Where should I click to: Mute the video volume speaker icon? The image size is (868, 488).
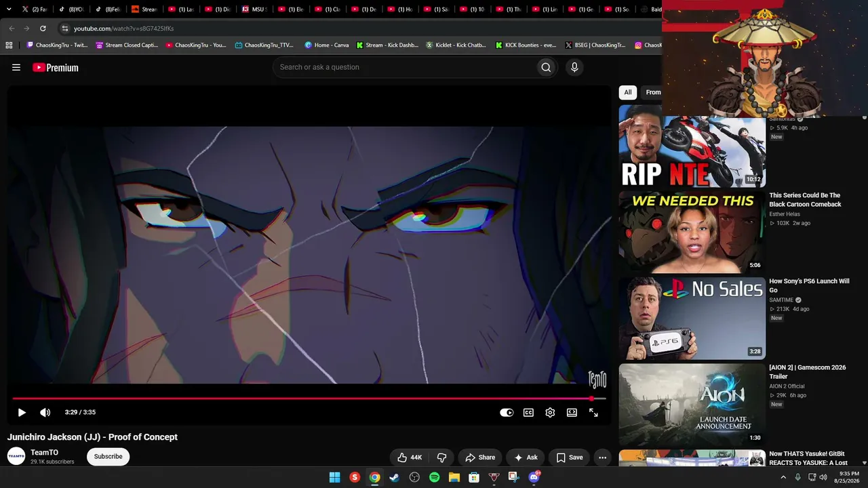(45, 412)
